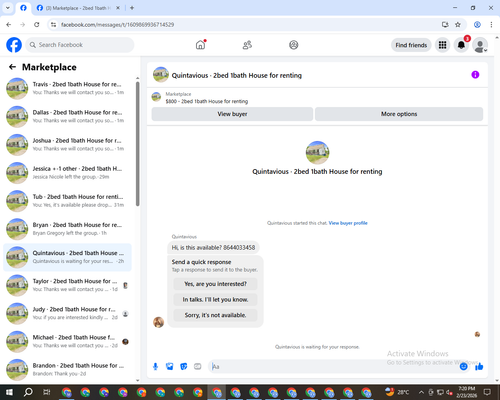The height and width of the screenshot is (400, 500).
Task: Click Quintavious's avatar beside quick responses
Action: (158, 322)
